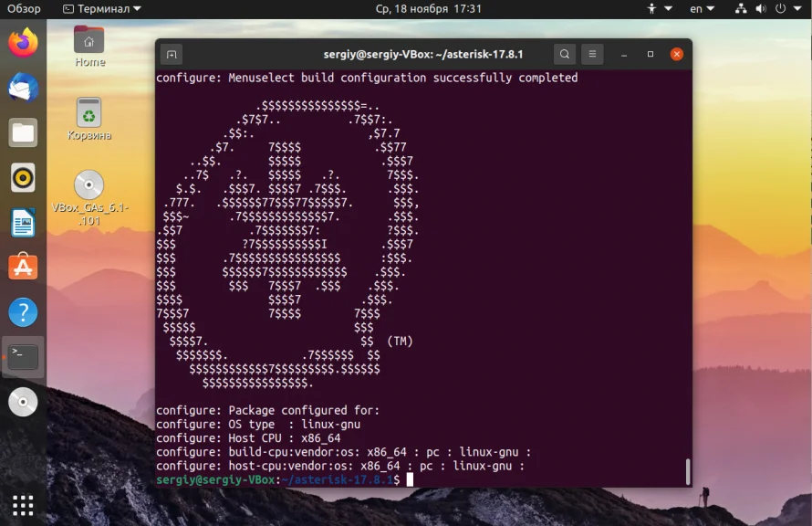
Task: Click the (TM) text in ASCII logo
Action: point(400,342)
